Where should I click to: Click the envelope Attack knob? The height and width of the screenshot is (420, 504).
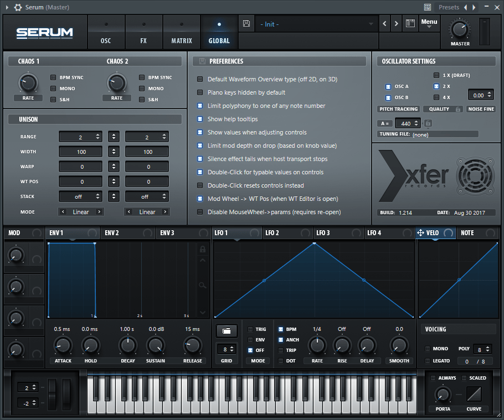63,345
